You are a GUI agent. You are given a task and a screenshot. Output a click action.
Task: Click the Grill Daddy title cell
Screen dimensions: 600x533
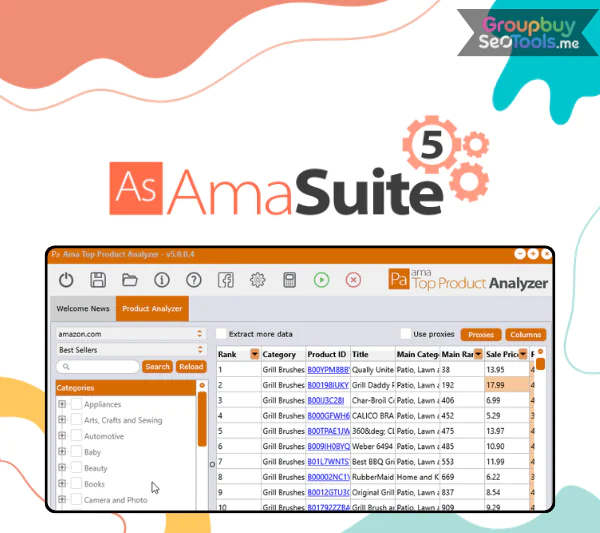[373, 385]
